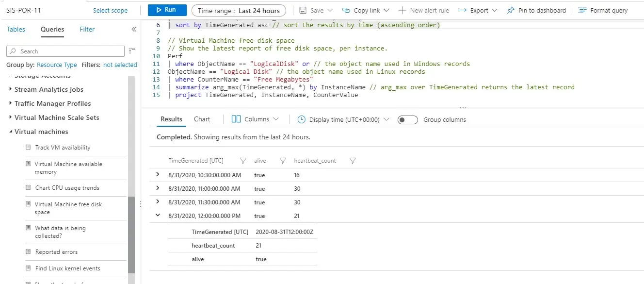Screen dimensions: 644x284
Task: Collapse the Virtual machines tree group
Action: [x=11, y=132]
